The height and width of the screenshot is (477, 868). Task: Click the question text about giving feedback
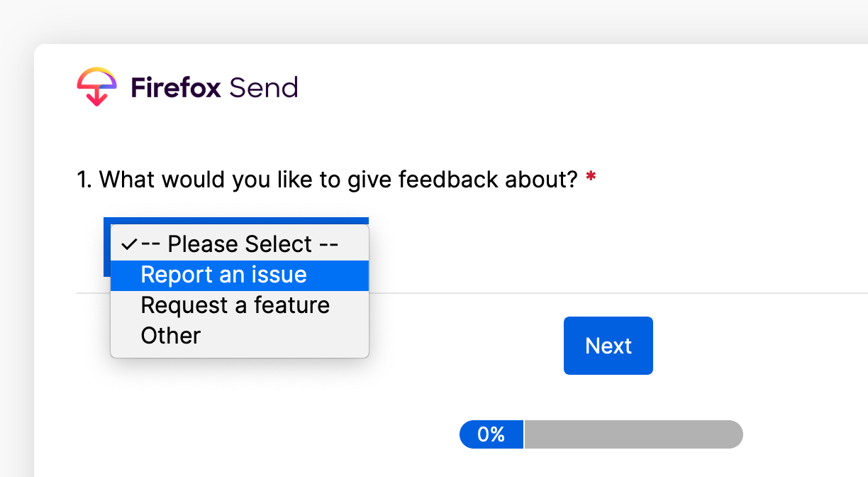pyautogui.click(x=339, y=180)
